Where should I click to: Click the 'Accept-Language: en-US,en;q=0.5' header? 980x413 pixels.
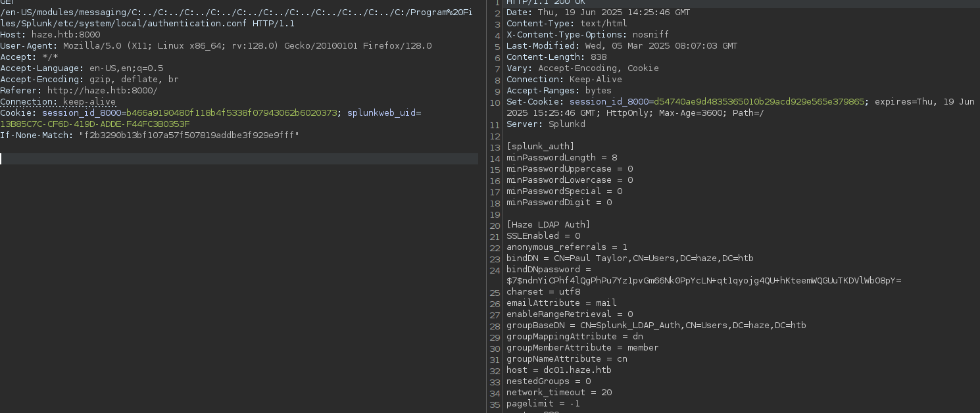pos(82,68)
